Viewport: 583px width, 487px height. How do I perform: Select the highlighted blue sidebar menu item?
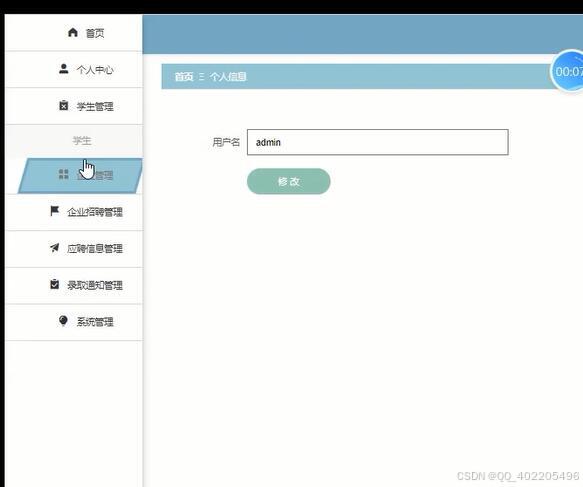tap(80, 175)
